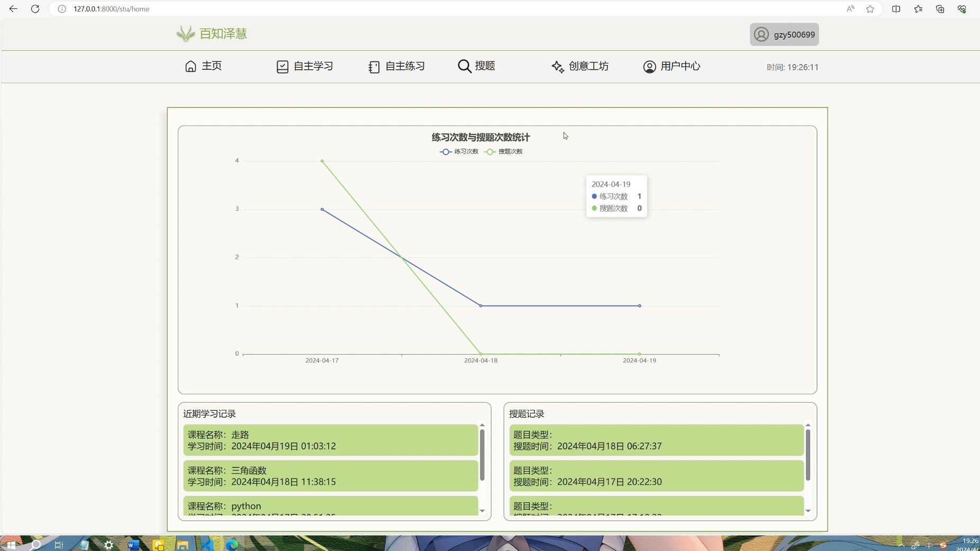Click 练习次数 data point at 2024-04-17

[322, 210]
